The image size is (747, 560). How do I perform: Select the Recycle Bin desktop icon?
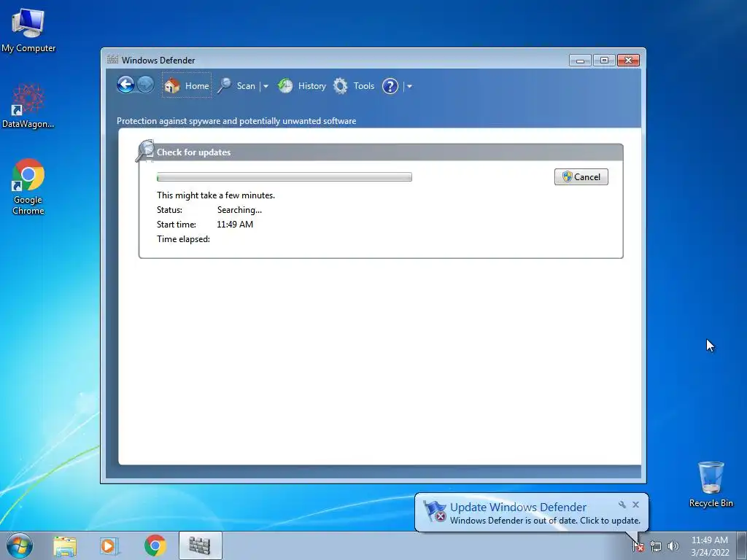tap(711, 484)
